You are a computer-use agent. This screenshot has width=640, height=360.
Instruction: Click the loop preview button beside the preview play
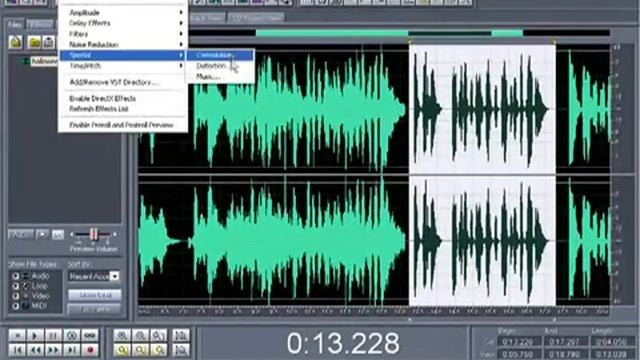58,235
